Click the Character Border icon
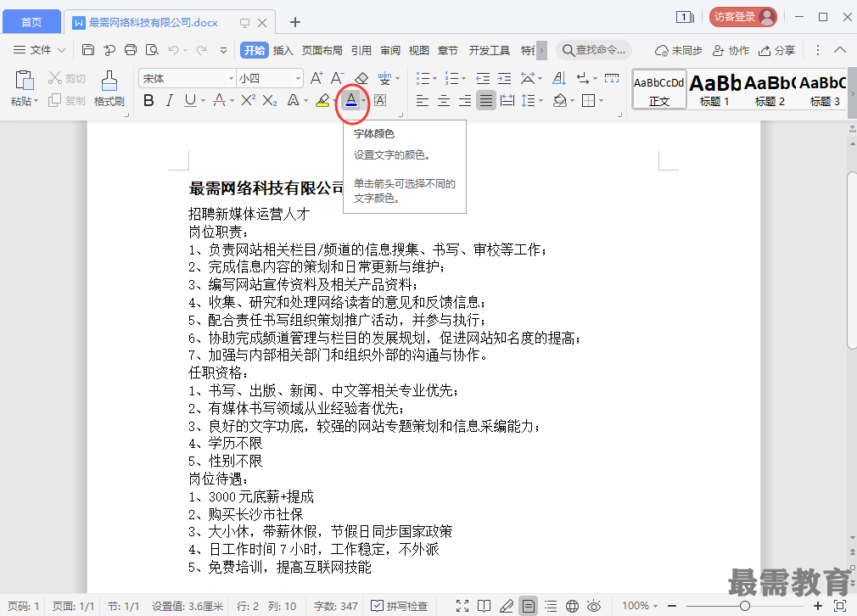This screenshot has width=857, height=616. coord(380,100)
